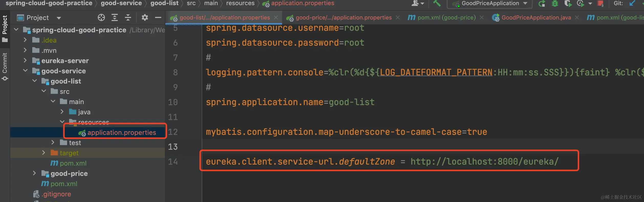Toggle the Project tool window sidebar stripe
The image size is (644, 202).
click(5, 28)
